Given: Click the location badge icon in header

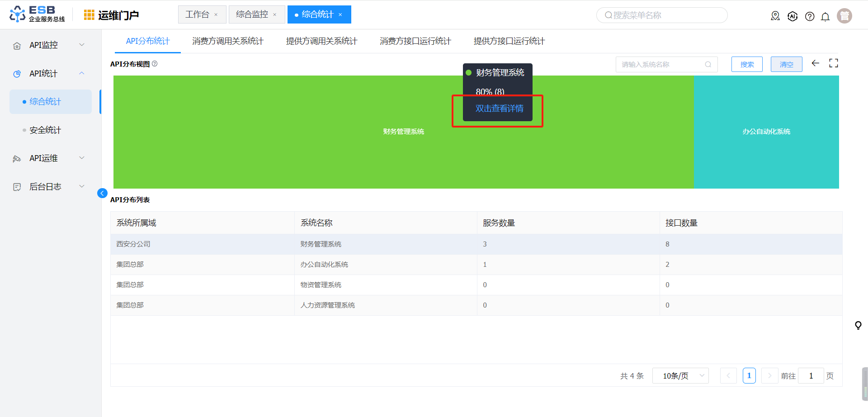Looking at the screenshot, I should pyautogui.click(x=775, y=16).
